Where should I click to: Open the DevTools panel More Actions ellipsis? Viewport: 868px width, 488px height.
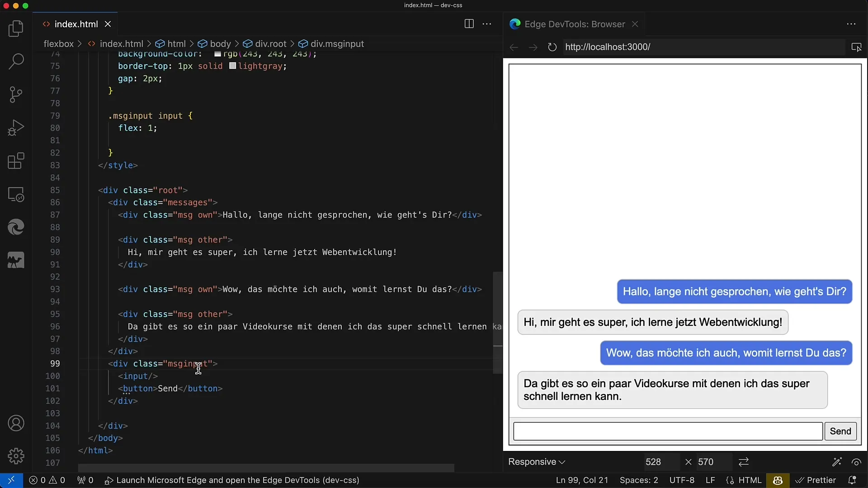click(851, 24)
